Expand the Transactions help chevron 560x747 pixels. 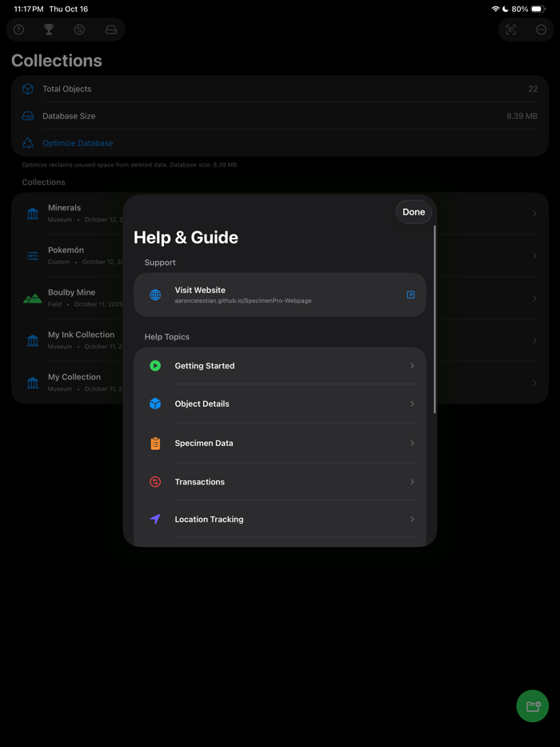pos(412,482)
